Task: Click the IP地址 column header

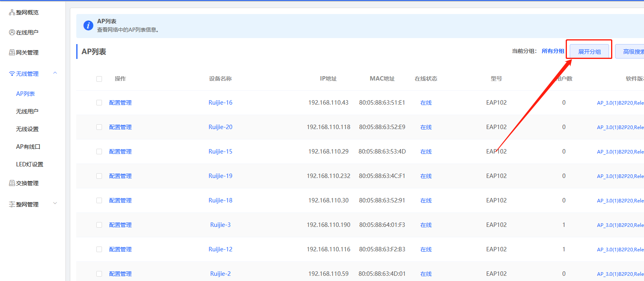Action: [x=328, y=79]
